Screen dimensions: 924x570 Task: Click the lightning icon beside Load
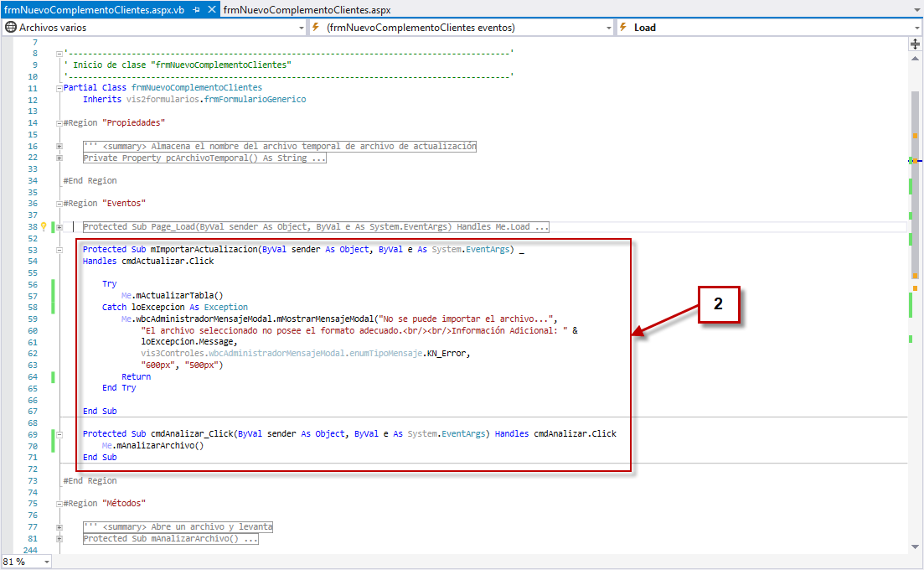[622, 28]
